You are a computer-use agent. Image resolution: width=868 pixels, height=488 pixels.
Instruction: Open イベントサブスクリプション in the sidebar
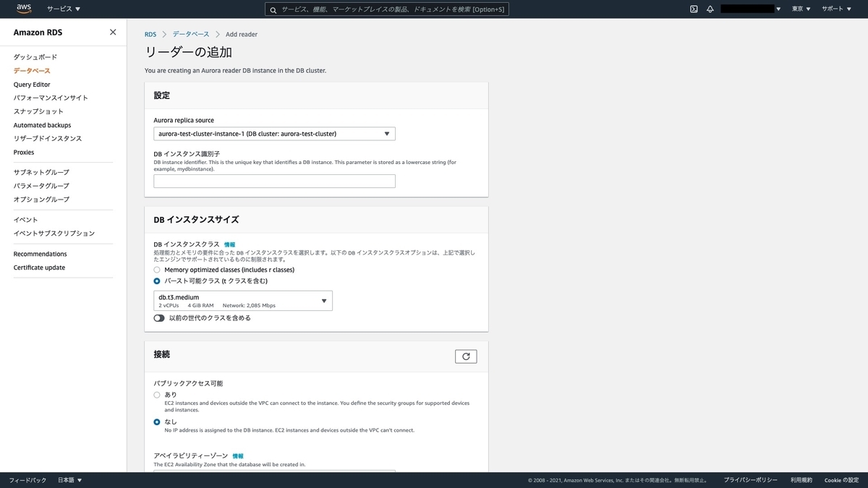pos(54,234)
